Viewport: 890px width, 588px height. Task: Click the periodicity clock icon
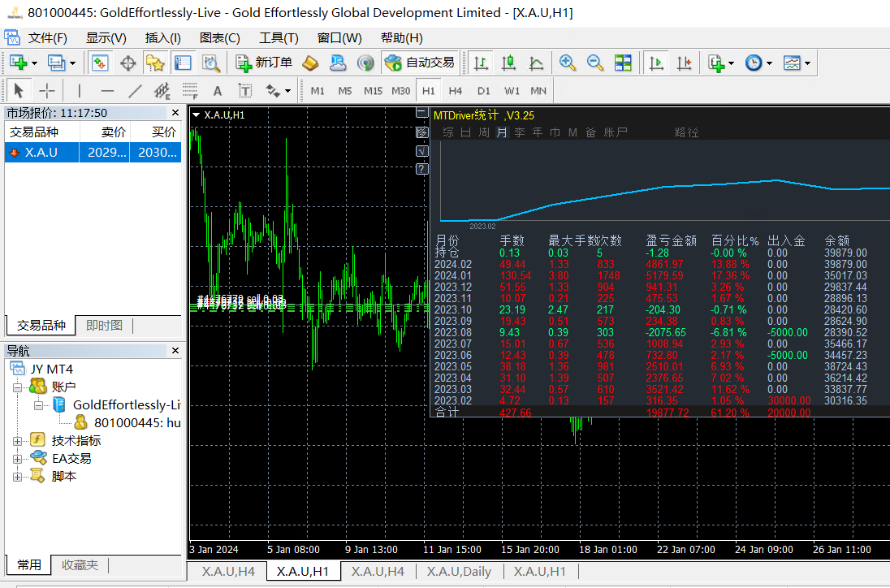point(754,63)
